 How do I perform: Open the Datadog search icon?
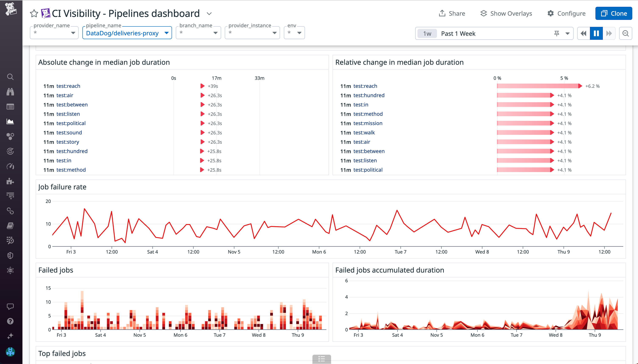(x=10, y=77)
